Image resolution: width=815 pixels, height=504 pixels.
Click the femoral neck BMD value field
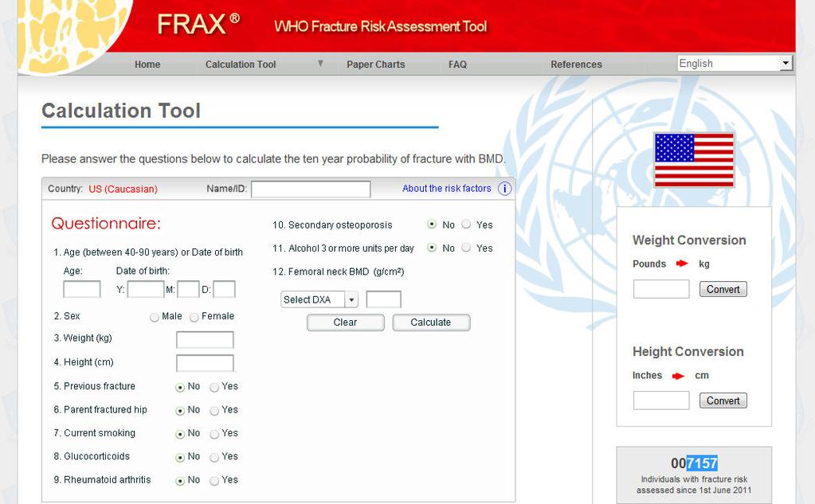pos(383,299)
